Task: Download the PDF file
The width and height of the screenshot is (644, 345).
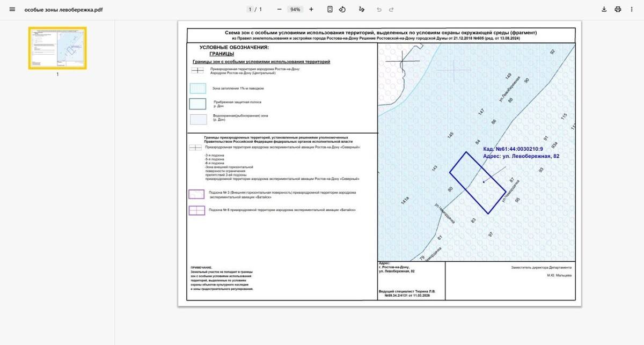Action: tap(604, 10)
